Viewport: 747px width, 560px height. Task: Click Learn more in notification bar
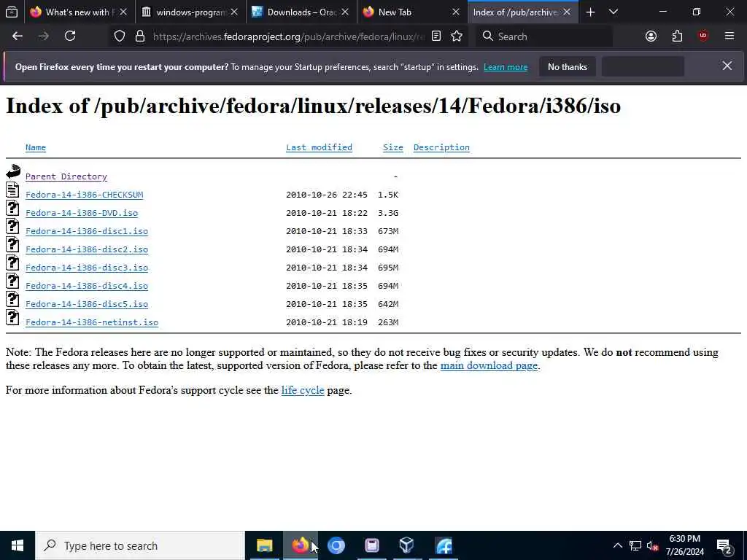click(x=506, y=67)
